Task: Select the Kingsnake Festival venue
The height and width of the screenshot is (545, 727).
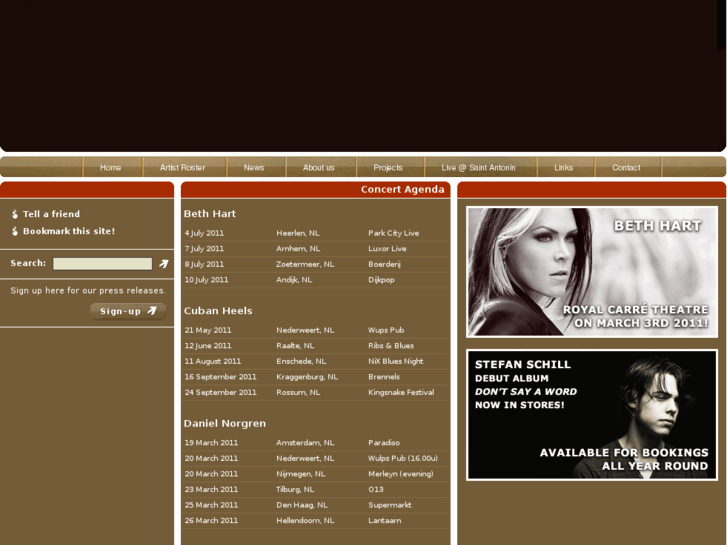Action: pyautogui.click(x=401, y=392)
